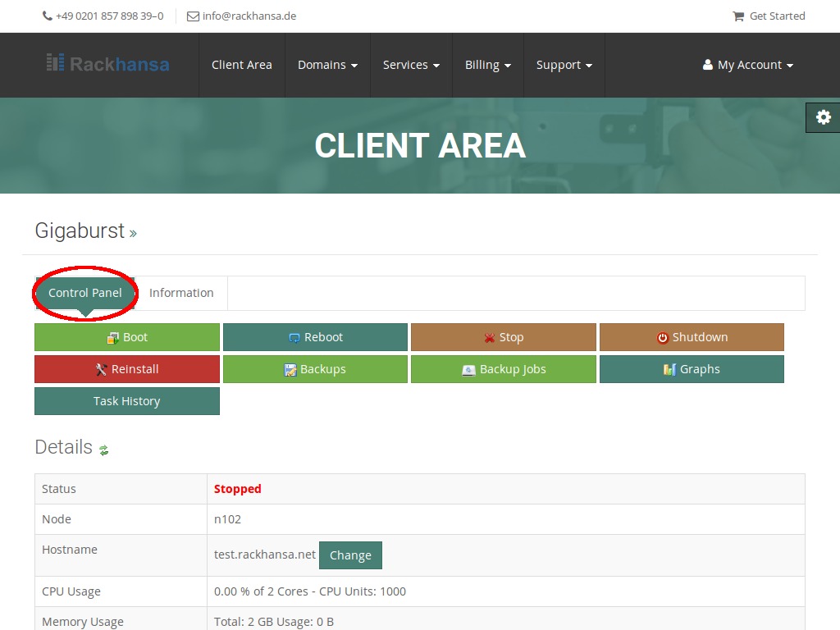The image size is (840, 630).
Task: Click the Status row label
Action: click(x=59, y=489)
